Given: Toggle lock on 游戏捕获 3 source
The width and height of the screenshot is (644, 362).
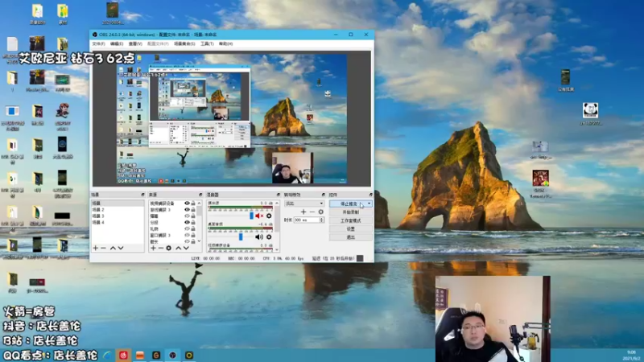Looking at the screenshot, I should click(x=193, y=210).
